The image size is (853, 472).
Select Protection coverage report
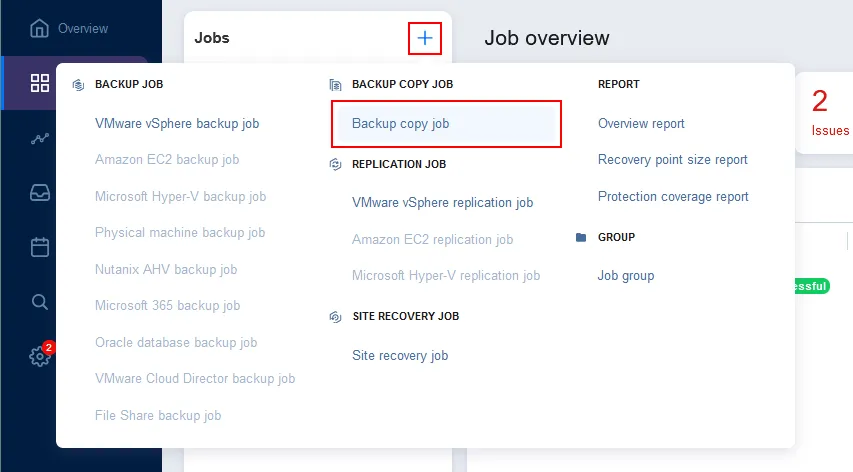point(673,197)
